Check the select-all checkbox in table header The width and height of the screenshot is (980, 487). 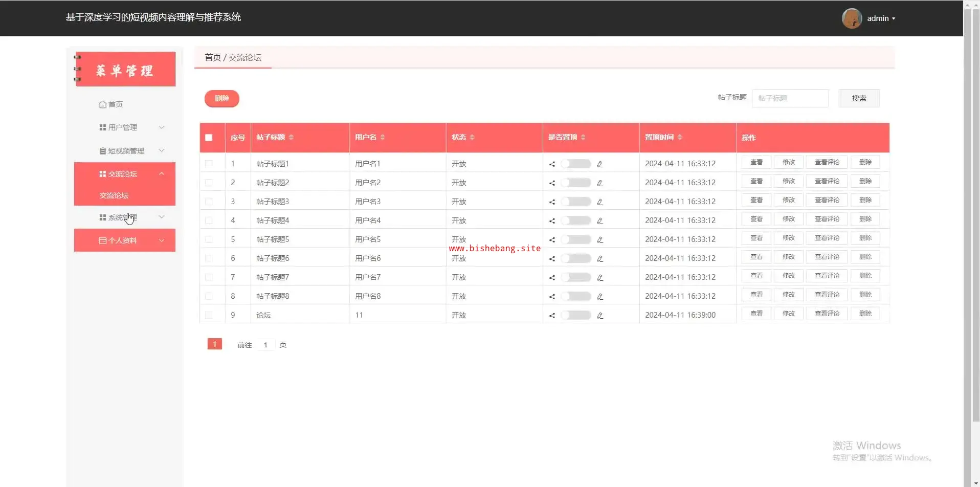pos(209,138)
